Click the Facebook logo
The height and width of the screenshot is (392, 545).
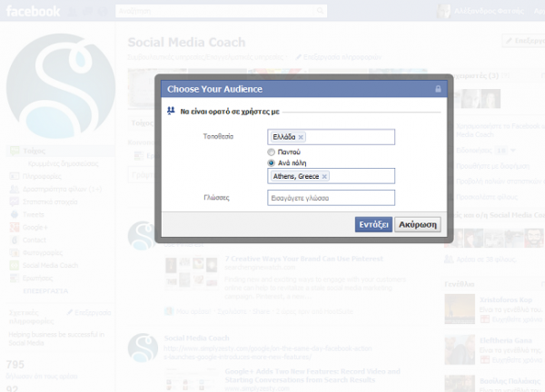tap(33, 11)
